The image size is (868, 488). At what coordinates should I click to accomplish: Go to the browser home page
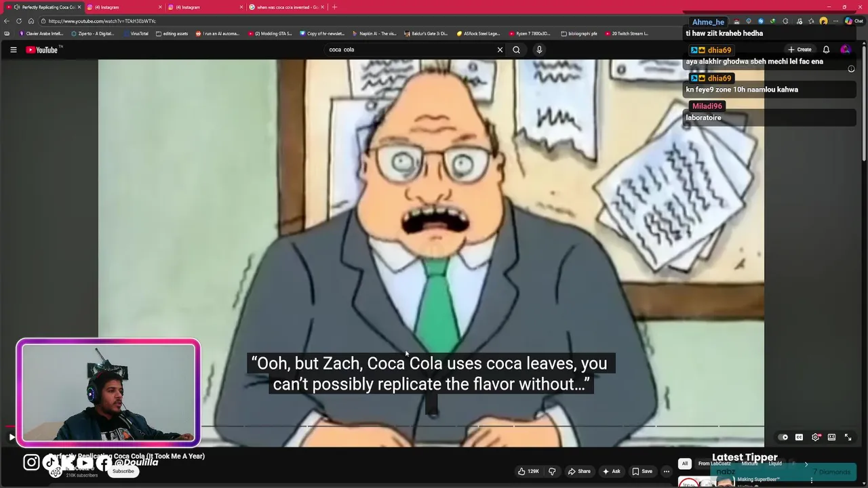[x=31, y=21]
